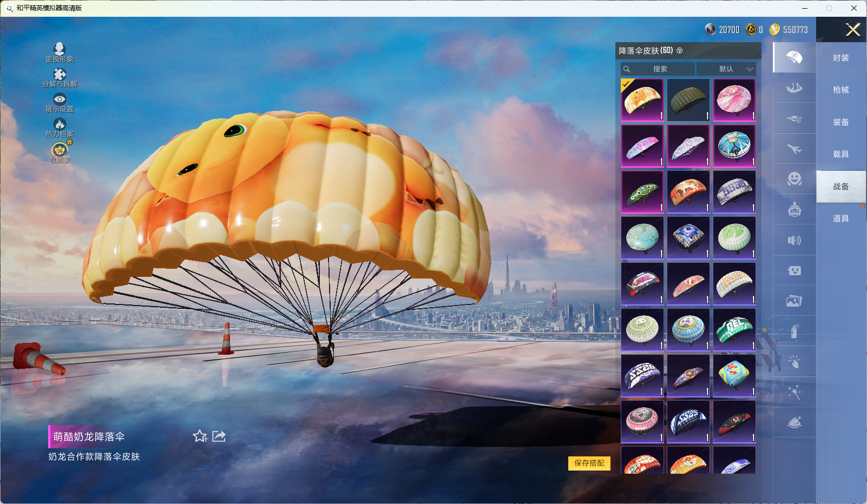Close the wardrobe with the X button

pos(853,30)
